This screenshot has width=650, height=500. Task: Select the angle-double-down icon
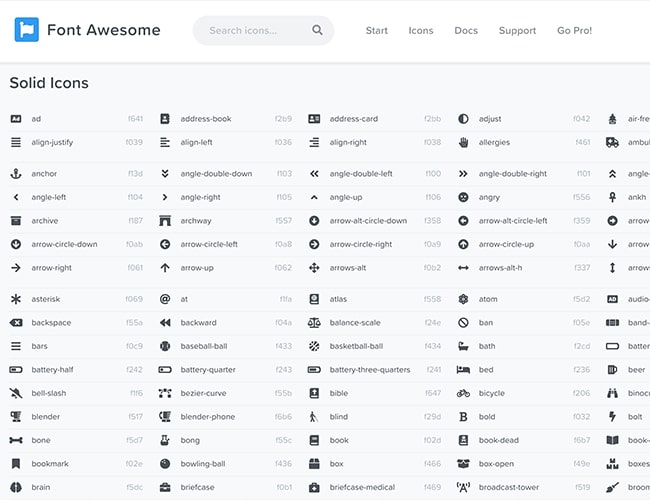tap(165, 174)
